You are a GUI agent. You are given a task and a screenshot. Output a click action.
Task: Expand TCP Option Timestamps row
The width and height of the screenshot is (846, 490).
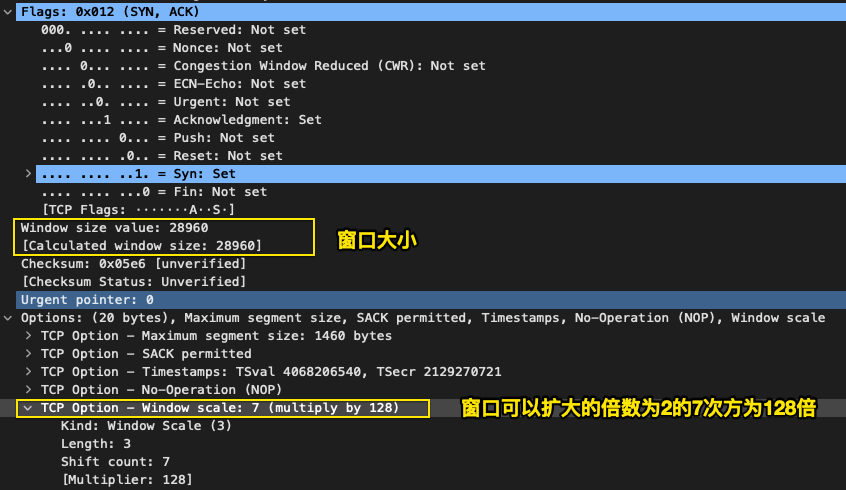28,372
